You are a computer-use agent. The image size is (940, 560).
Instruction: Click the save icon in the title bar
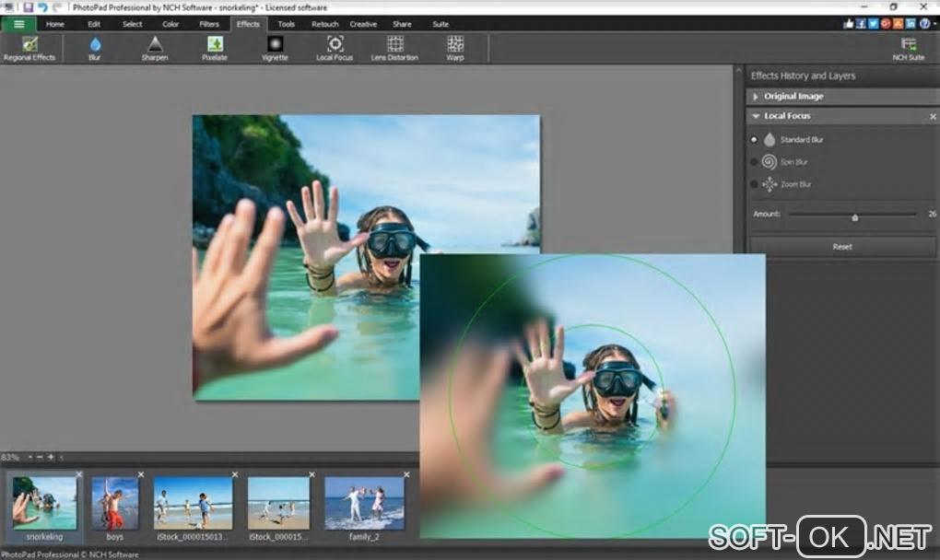28,7
